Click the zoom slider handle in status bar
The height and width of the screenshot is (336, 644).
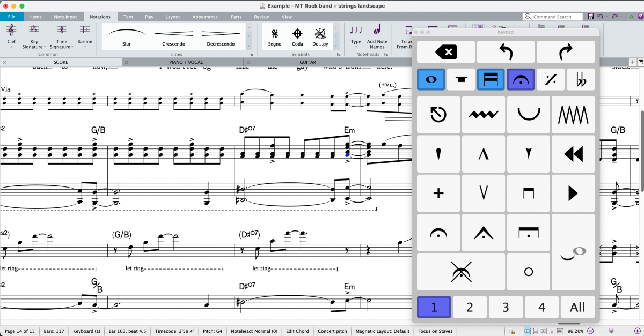(x=610, y=331)
